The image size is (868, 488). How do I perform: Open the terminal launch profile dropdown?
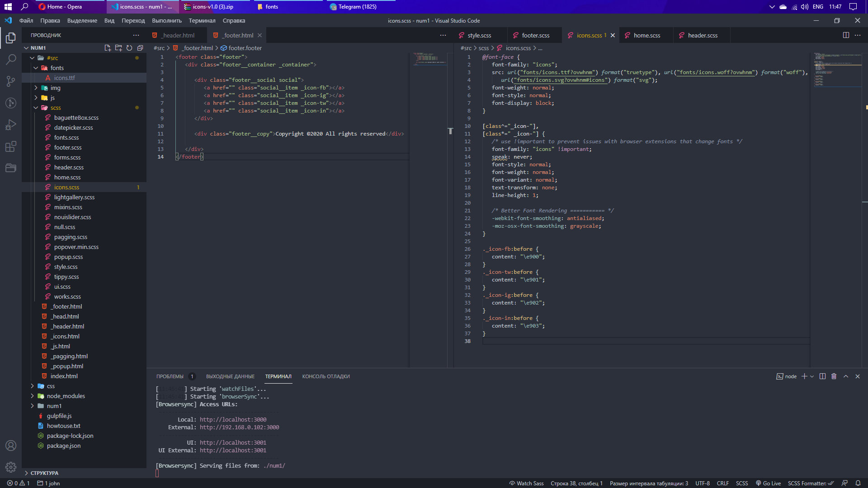[x=812, y=376]
